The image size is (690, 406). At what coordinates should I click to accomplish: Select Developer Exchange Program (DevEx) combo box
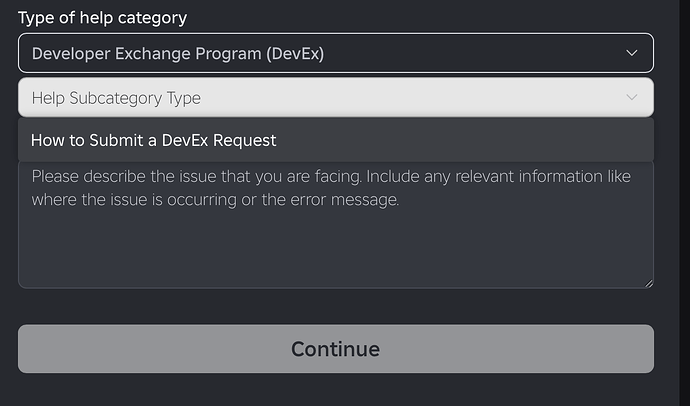pos(335,53)
